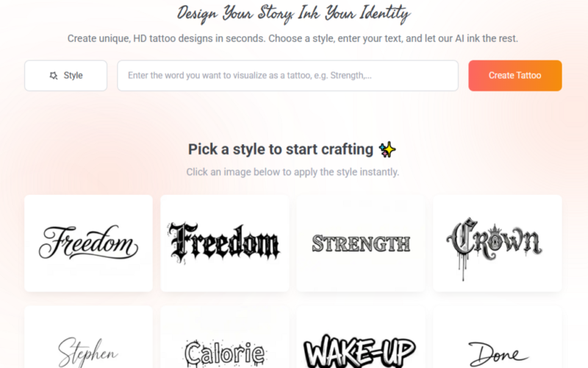Image resolution: width=588 pixels, height=368 pixels.
Task: Apply the Wake-Up graffiti style
Action: pos(361,337)
